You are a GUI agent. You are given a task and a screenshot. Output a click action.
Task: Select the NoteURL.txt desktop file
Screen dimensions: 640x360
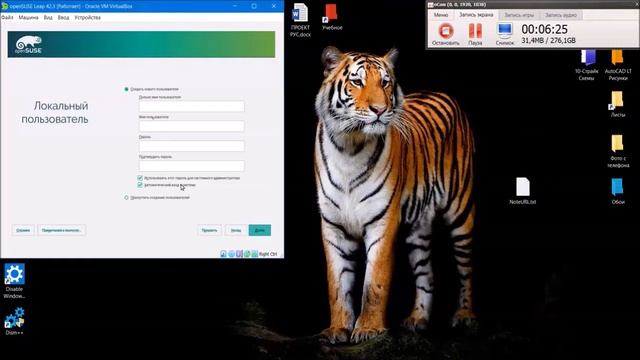pyautogui.click(x=522, y=191)
